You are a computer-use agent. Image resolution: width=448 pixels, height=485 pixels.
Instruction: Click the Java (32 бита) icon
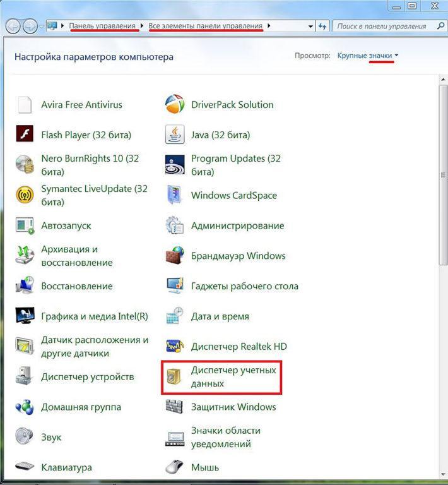coord(175,135)
